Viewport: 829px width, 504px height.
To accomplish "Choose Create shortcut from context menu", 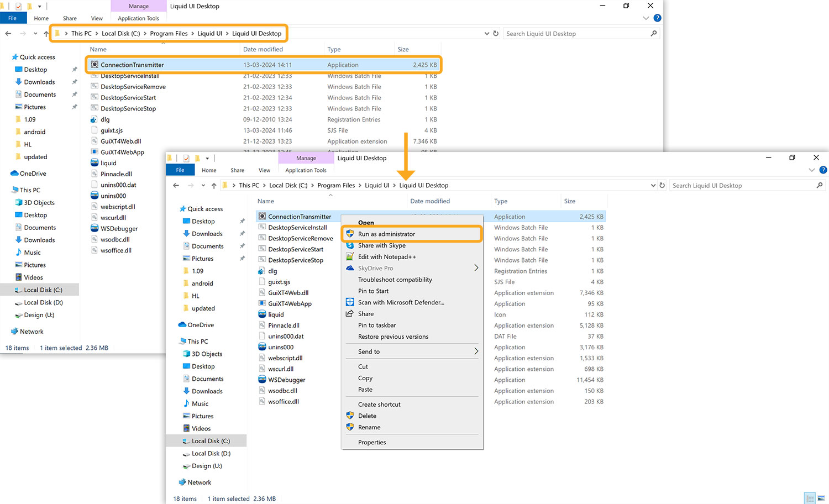I will tap(379, 405).
